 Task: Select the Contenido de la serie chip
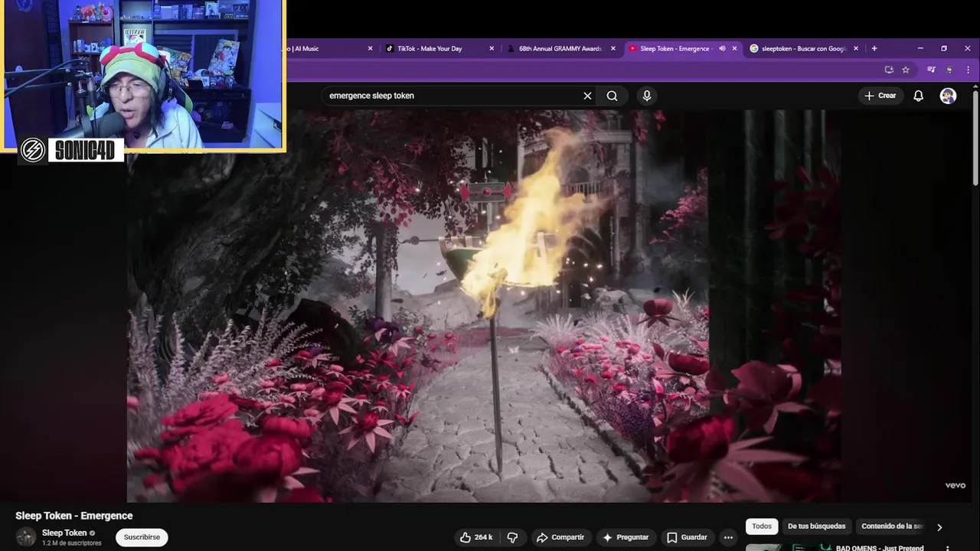892,527
